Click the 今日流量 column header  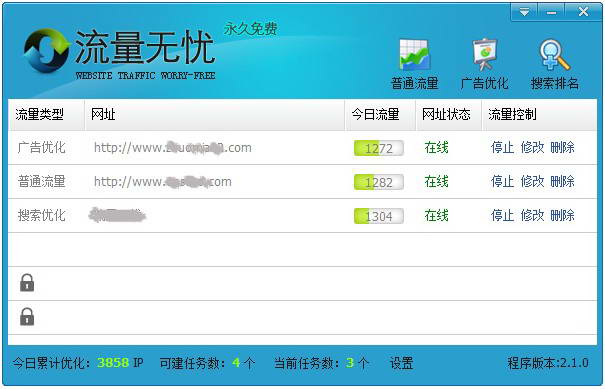point(375,114)
